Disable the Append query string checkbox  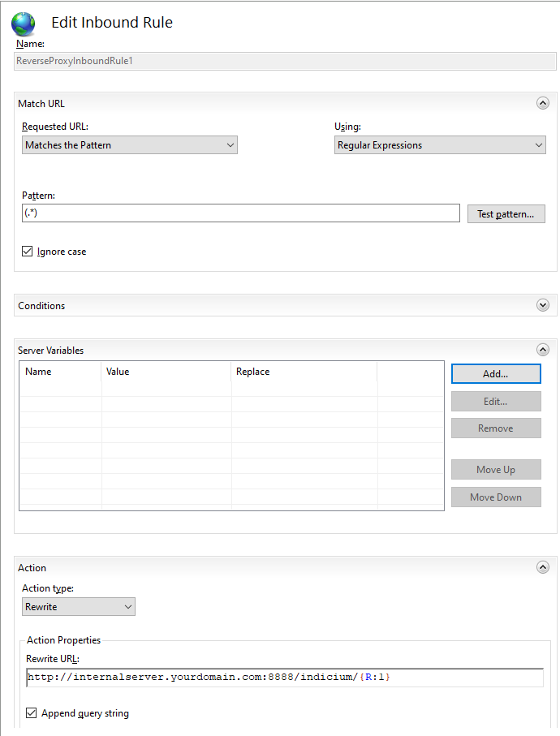(32, 713)
